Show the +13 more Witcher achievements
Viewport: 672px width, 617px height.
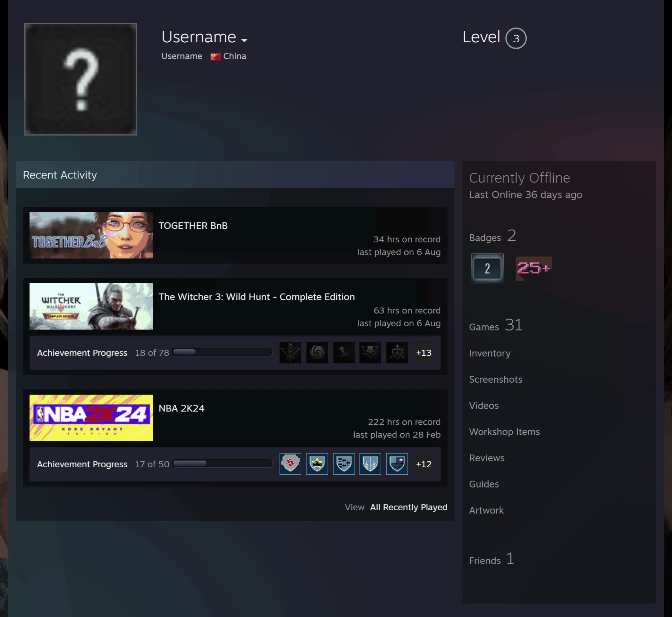423,353
